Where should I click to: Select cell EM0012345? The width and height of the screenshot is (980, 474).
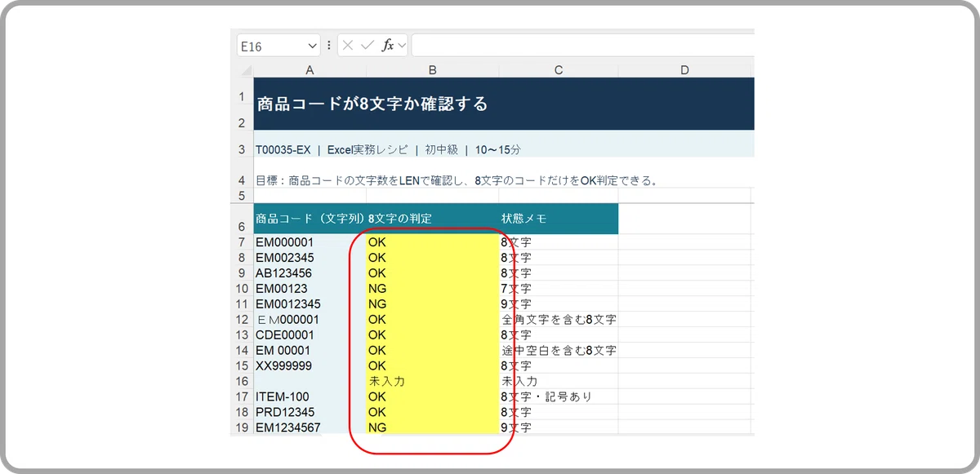310,303
